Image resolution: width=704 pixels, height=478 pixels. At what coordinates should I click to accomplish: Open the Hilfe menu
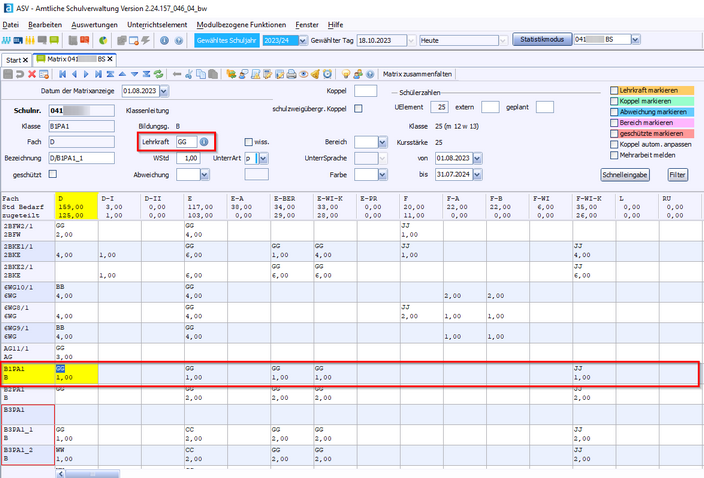click(335, 25)
